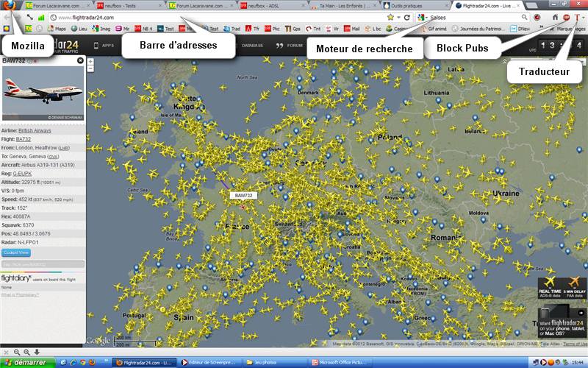
Task: Click the Cockpit View button
Action: pyautogui.click(x=16, y=252)
